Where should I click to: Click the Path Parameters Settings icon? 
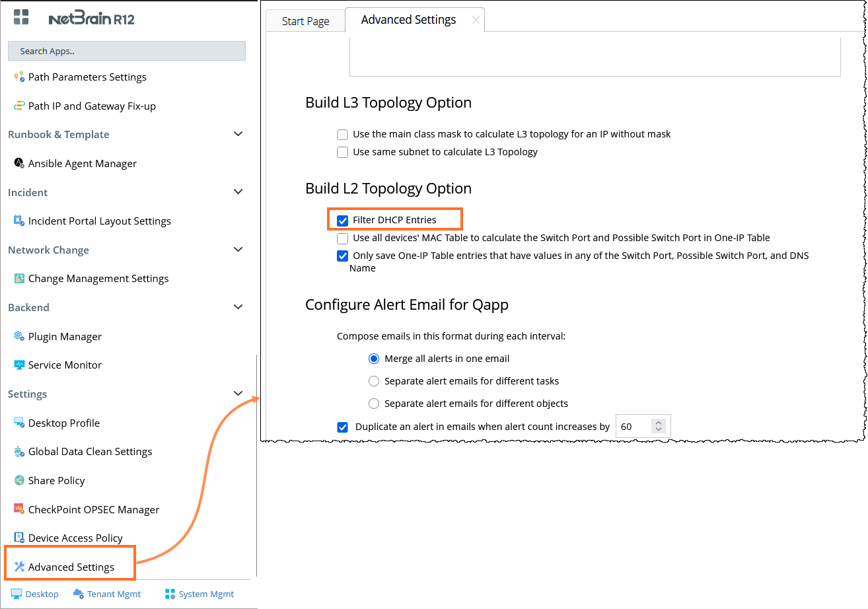pos(19,77)
